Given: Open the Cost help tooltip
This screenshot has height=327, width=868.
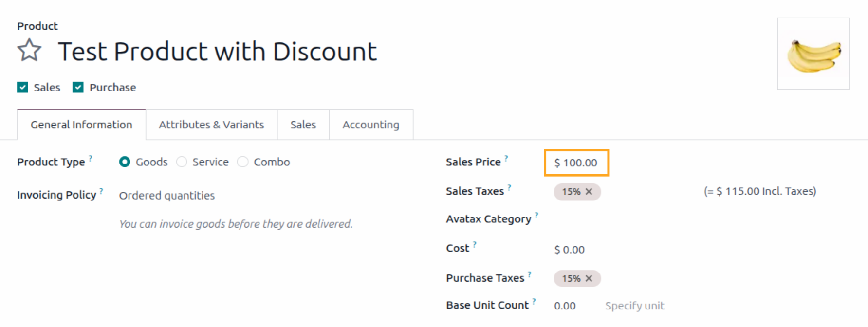Looking at the screenshot, I should click(x=474, y=243).
